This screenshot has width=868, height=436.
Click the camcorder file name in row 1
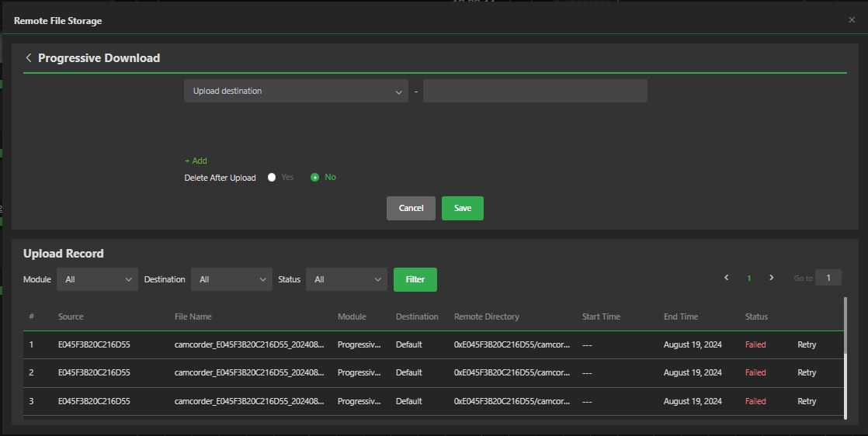pyautogui.click(x=249, y=344)
